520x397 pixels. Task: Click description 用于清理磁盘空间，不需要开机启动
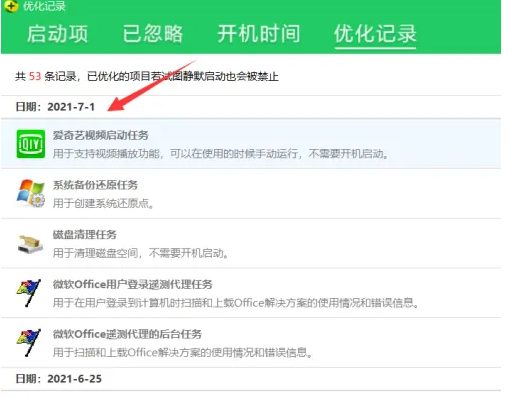coord(141,253)
